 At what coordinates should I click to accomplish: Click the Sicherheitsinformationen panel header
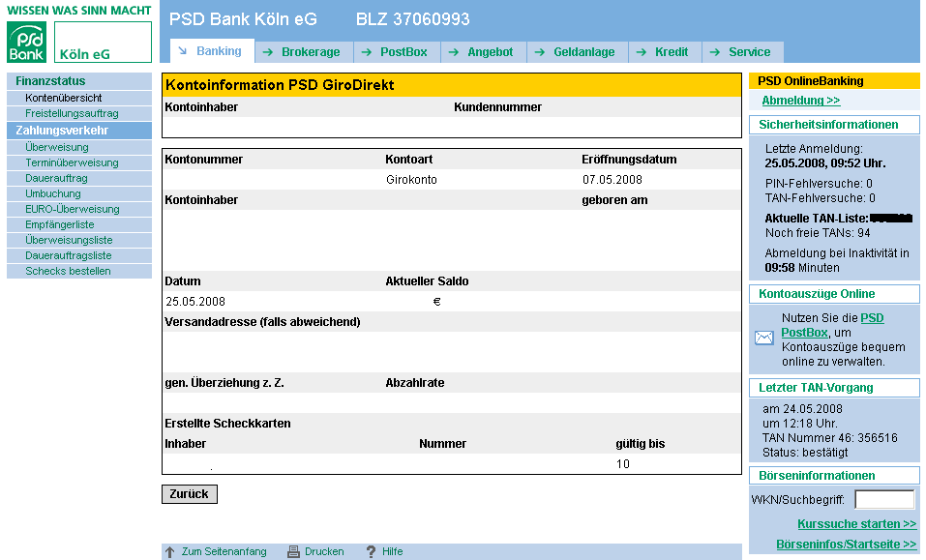(834, 125)
